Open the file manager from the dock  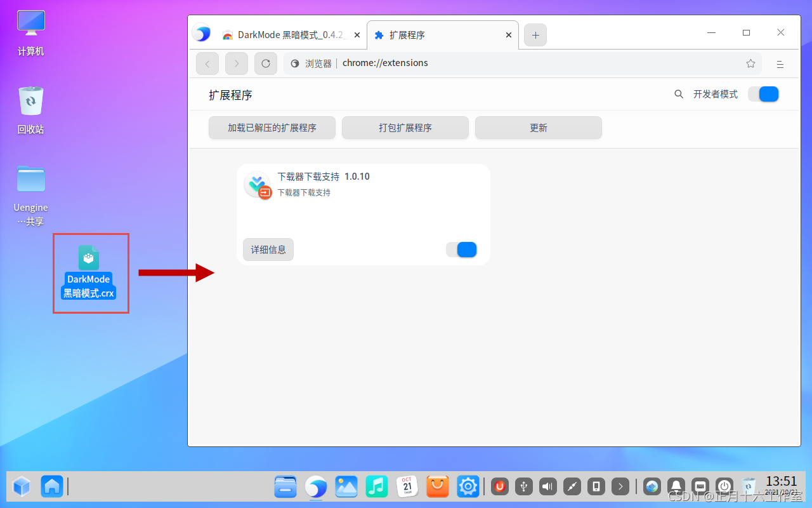(285, 487)
